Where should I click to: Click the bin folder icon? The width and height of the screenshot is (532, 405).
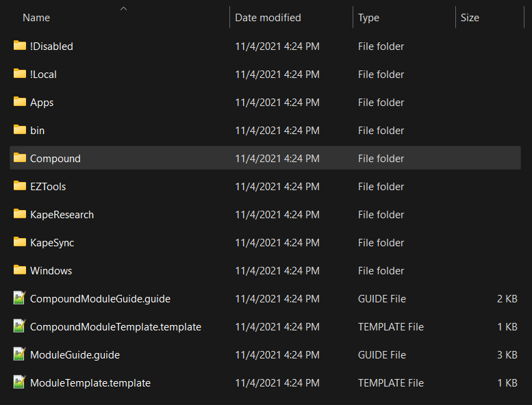click(x=20, y=130)
